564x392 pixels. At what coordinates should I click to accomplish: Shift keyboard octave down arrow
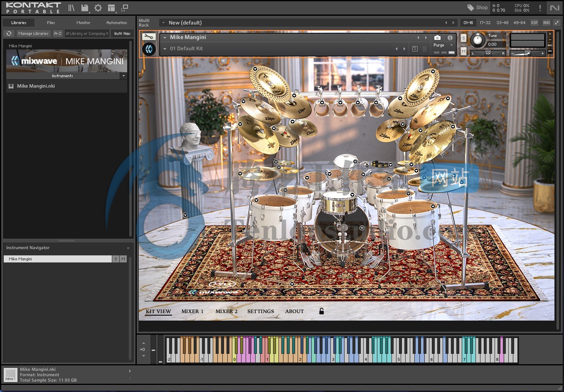(143, 356)
